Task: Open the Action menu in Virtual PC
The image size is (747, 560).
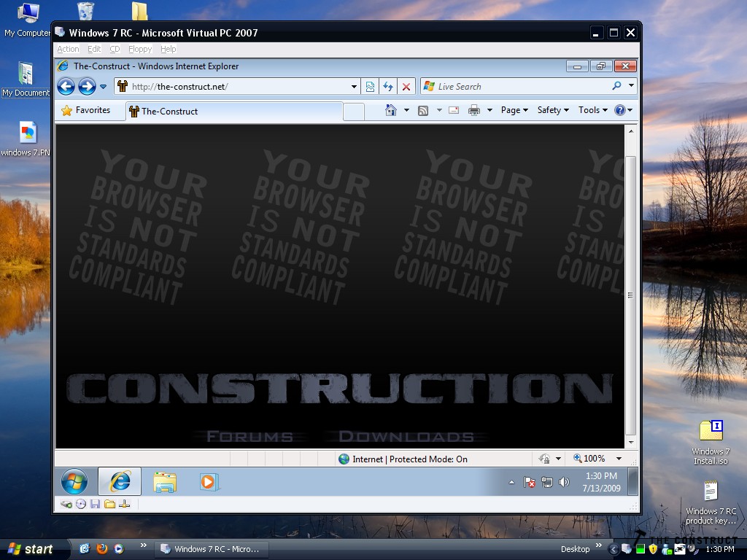Action: [x=68, y=49]
